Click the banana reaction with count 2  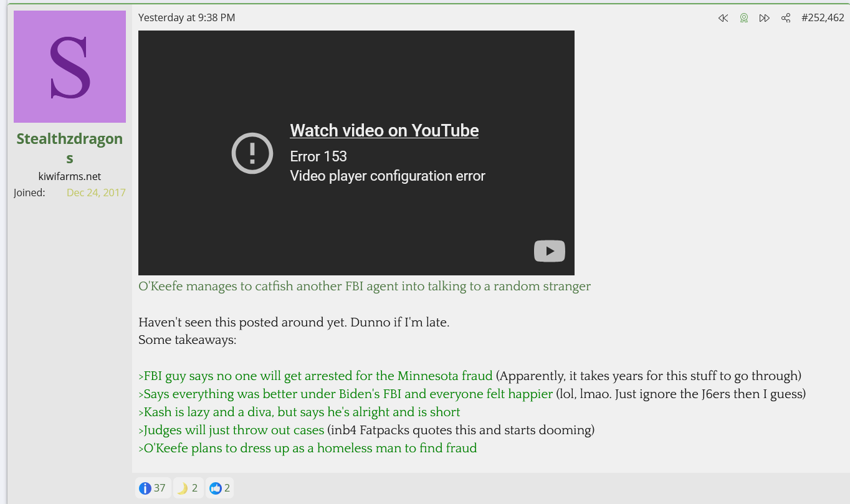[x=188, y=488]
